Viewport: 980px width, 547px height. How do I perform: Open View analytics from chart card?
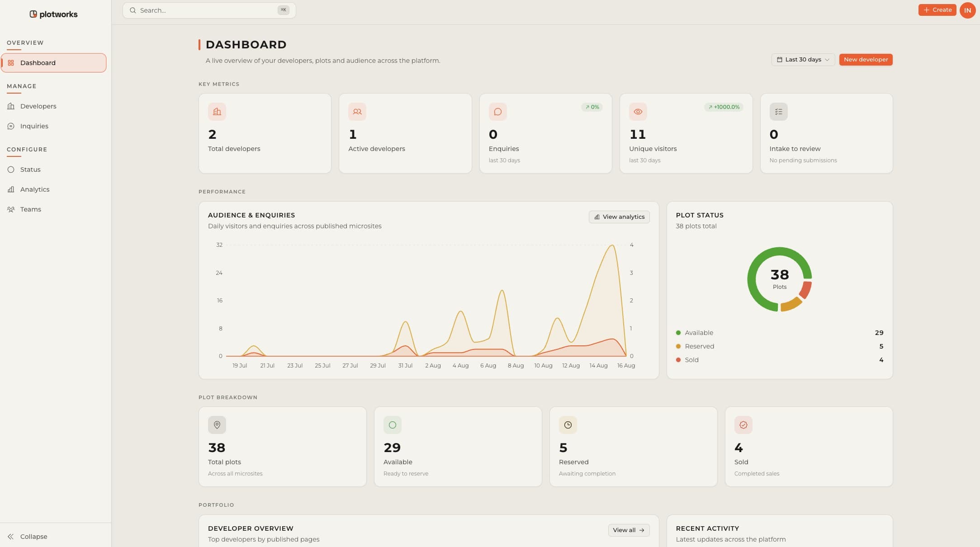tap(619, 217)
